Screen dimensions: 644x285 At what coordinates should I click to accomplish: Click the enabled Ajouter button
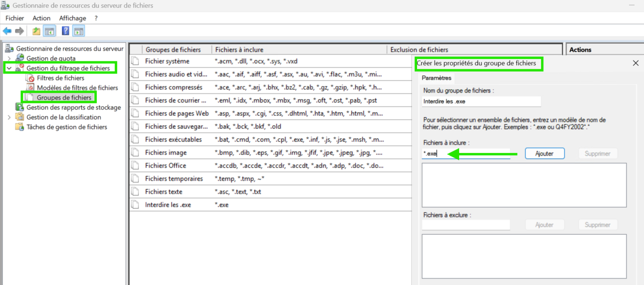click(x=544, y=153)
